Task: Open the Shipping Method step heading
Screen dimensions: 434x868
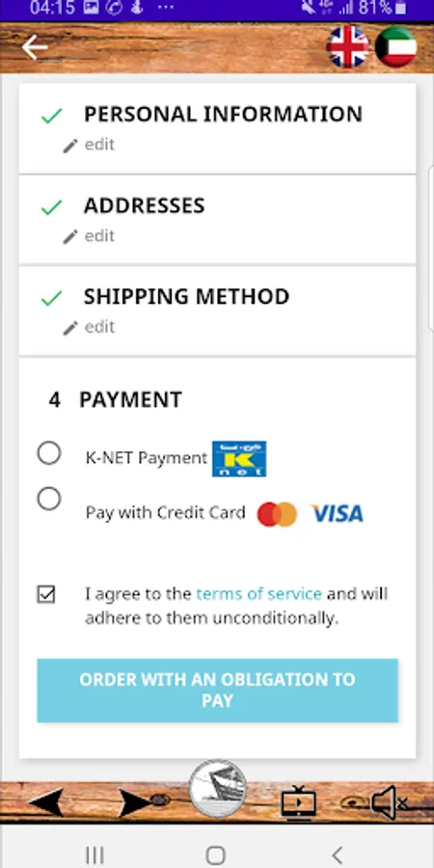Action: coord(186,297)
